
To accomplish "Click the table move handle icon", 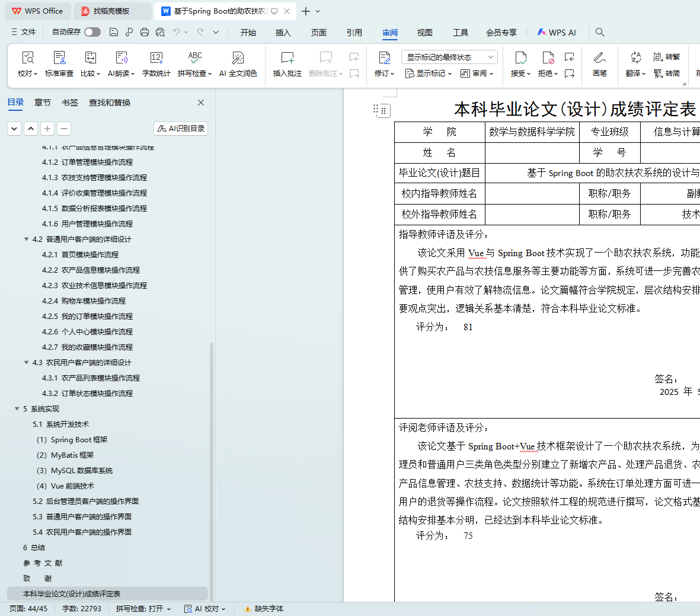I will (383, 110).
